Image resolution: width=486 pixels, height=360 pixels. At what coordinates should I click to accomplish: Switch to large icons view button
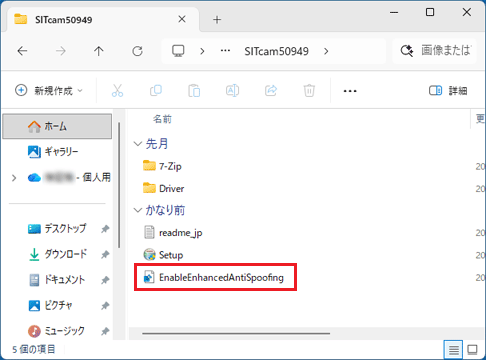coord(472,350)
